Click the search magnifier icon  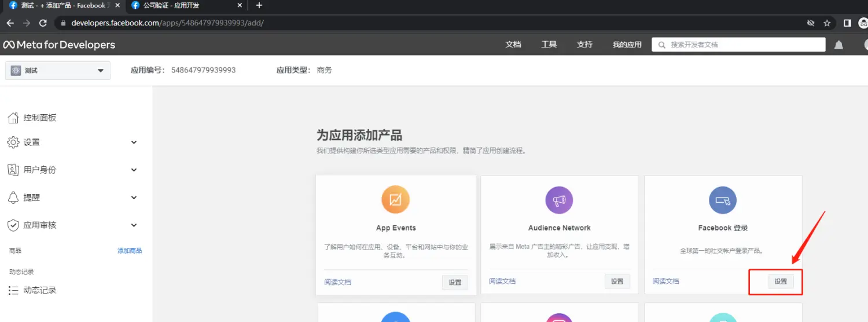662,45
